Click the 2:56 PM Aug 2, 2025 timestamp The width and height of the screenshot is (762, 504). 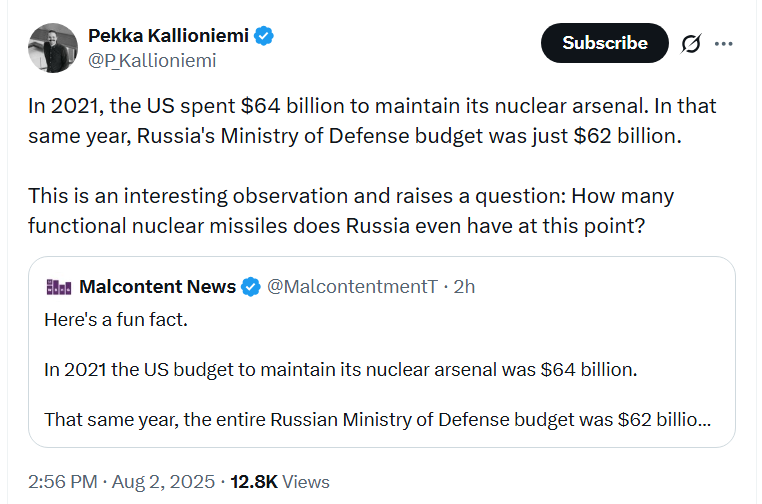click(x=121, y=482)
